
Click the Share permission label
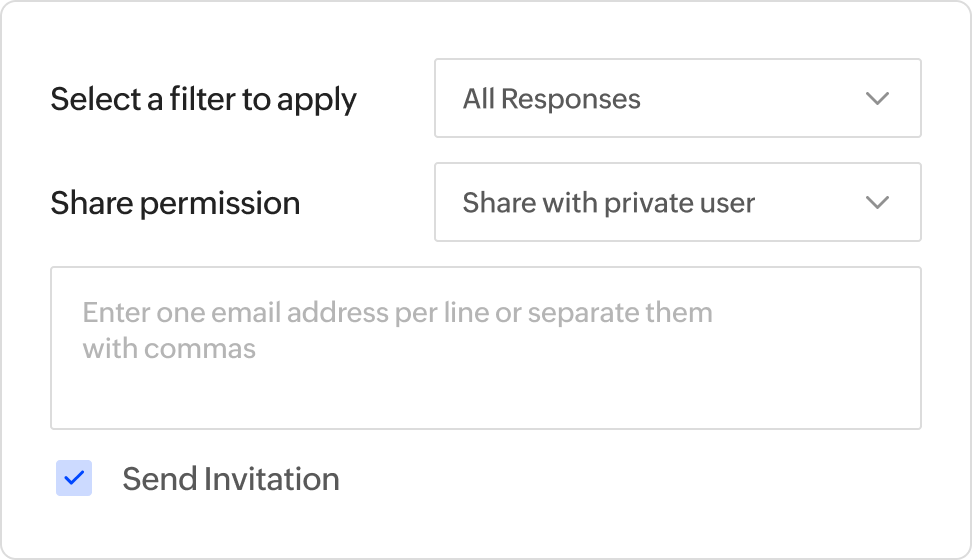click(x=175, y=203)
